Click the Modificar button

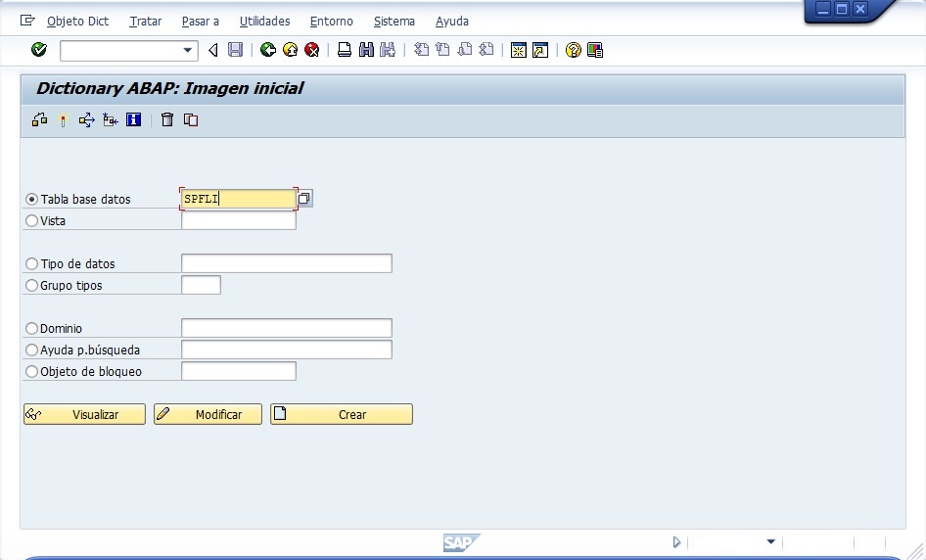point(208,414)
